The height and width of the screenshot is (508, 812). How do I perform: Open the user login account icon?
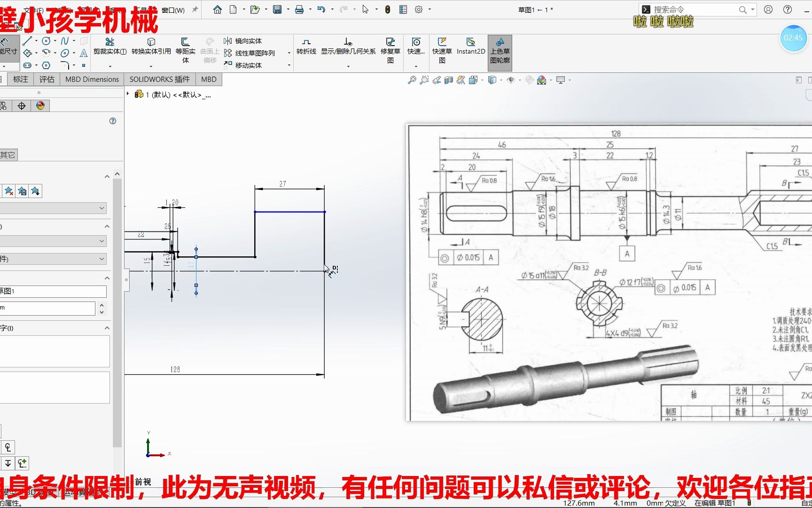coord(768,9)
